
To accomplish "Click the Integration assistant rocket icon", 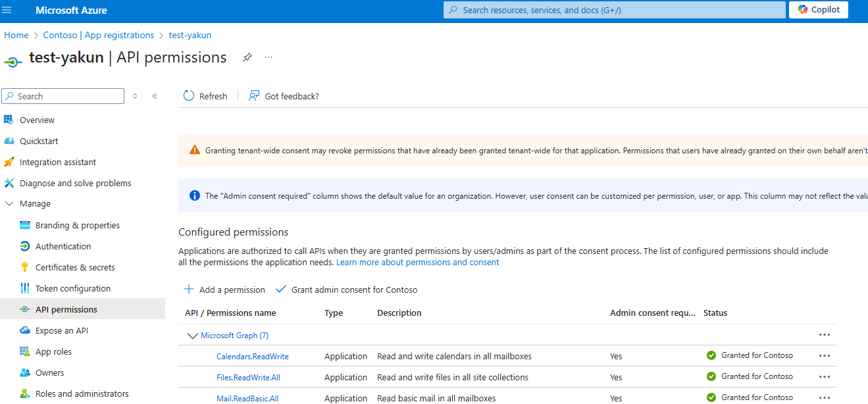I will 9,162.
